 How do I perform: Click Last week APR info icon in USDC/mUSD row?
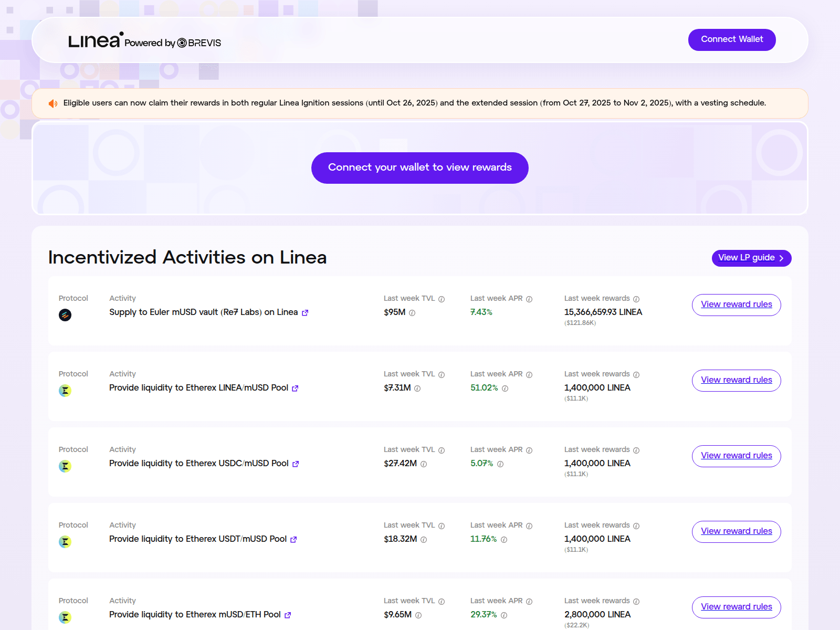pos(529,450)
